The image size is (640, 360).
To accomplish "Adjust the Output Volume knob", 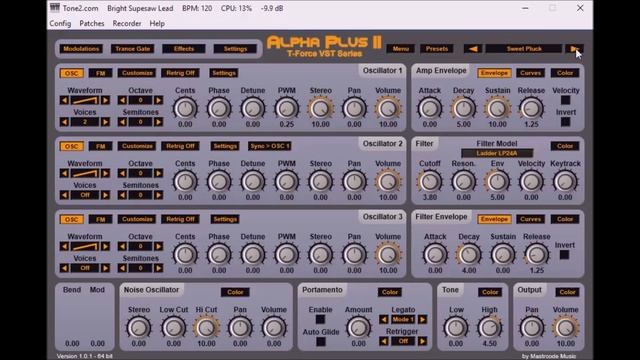I will tap(565, 328).
